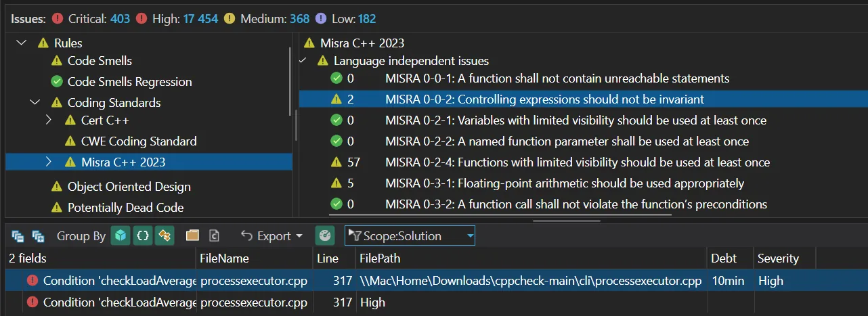Click warning icon beside CWE Coding Standard
The width and height of the screenshot is (868, 316).
70,141
